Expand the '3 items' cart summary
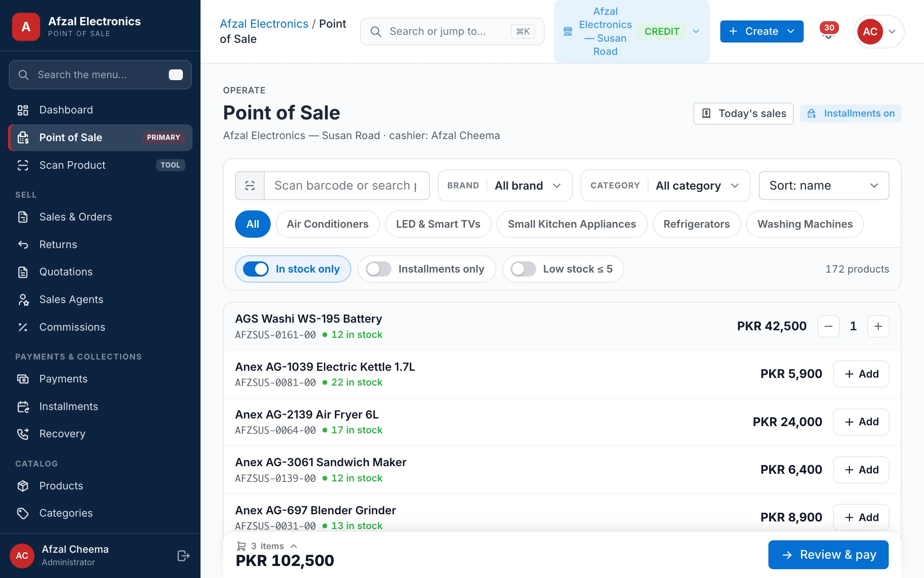The image size is (924, 578). (x=267, y=546)
